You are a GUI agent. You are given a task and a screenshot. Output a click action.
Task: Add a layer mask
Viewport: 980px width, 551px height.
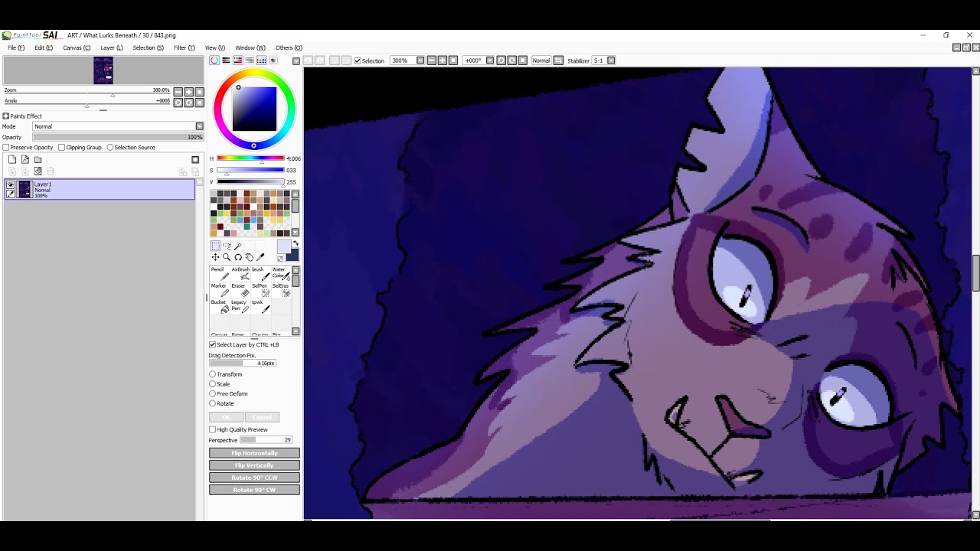point(195,159)
